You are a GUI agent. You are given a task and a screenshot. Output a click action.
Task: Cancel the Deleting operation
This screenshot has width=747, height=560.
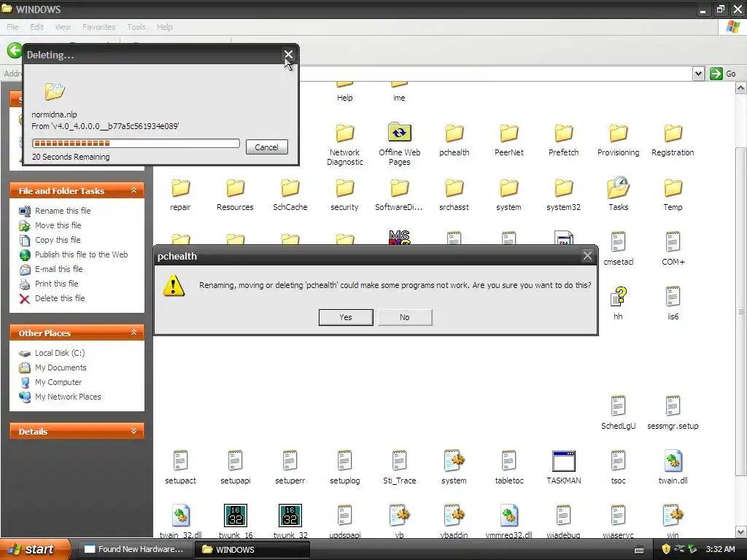click(267, 147)
